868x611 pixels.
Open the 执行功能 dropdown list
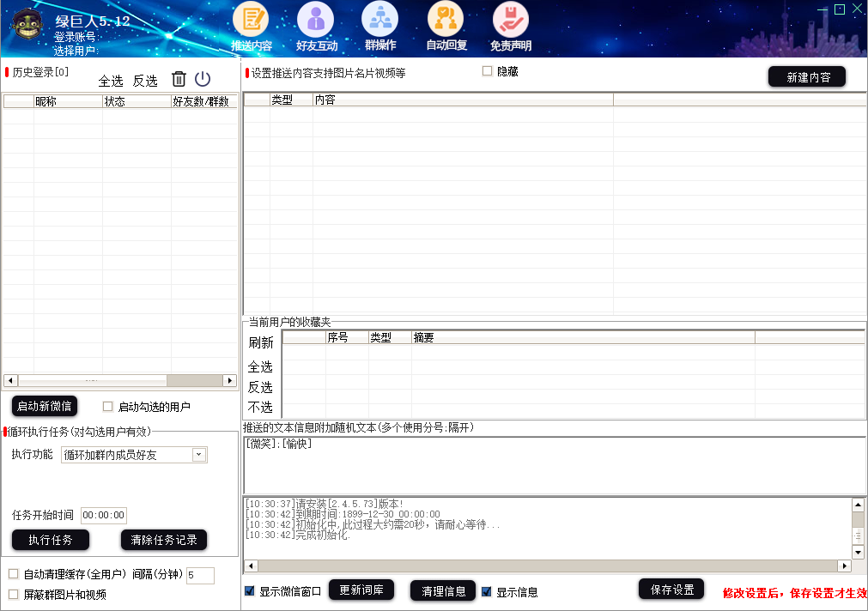tap(200, 454)
